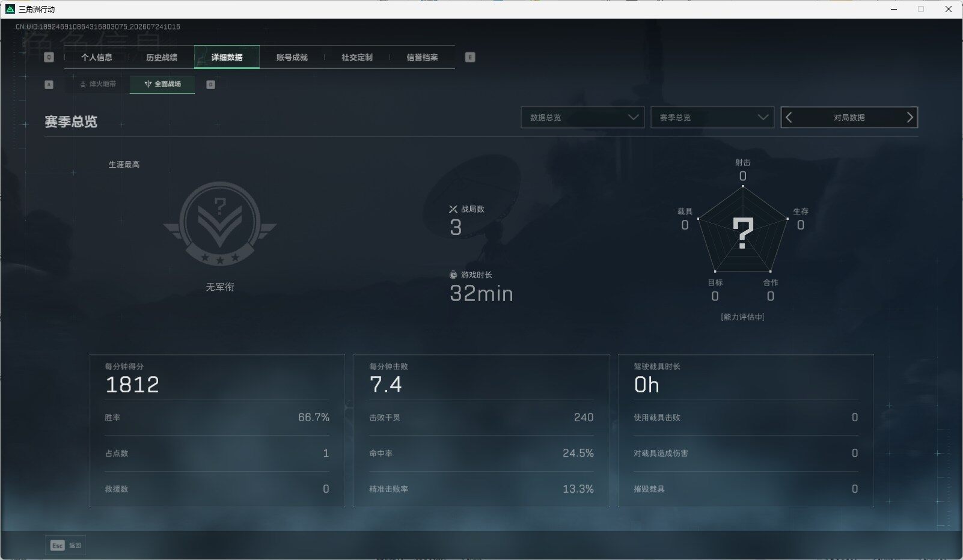Click the Q key previous-tab icon

tap(49, 57)
